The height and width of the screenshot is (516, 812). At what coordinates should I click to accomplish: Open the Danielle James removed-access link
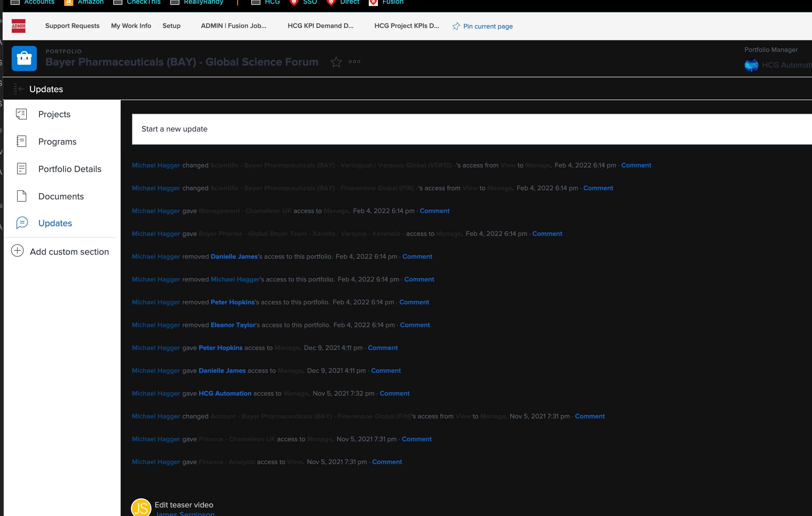234,257
